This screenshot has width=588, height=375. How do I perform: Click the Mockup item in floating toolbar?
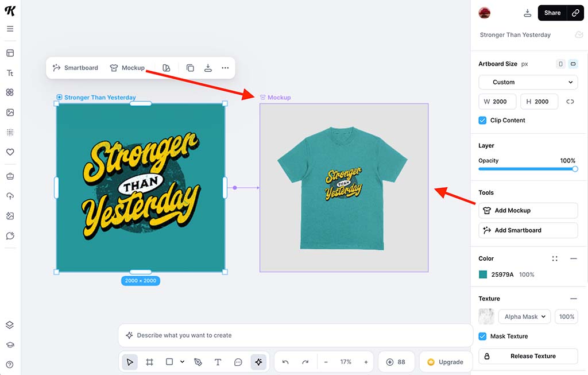[127, 68]
